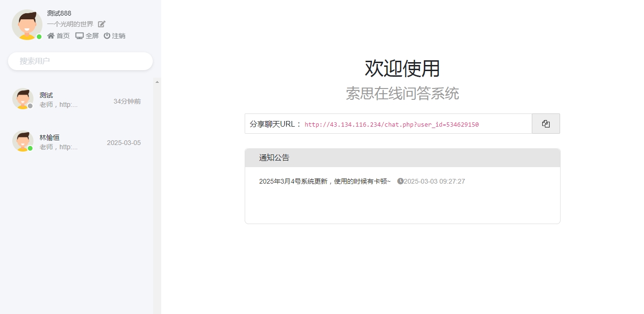Click the 注销 logout text

[119, 36]
